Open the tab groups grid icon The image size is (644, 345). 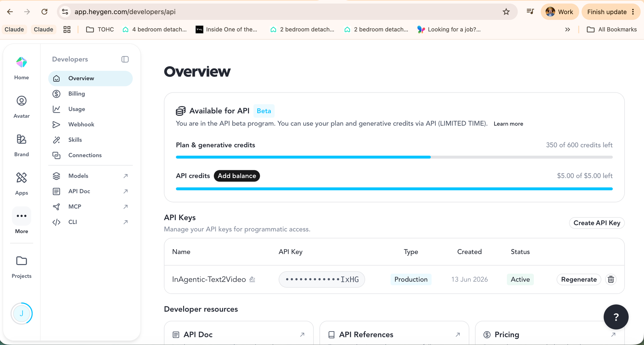67,29
